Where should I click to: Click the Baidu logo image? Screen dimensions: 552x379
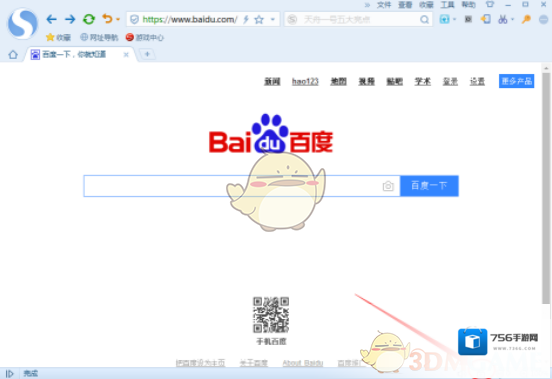[x=271, y=134]
